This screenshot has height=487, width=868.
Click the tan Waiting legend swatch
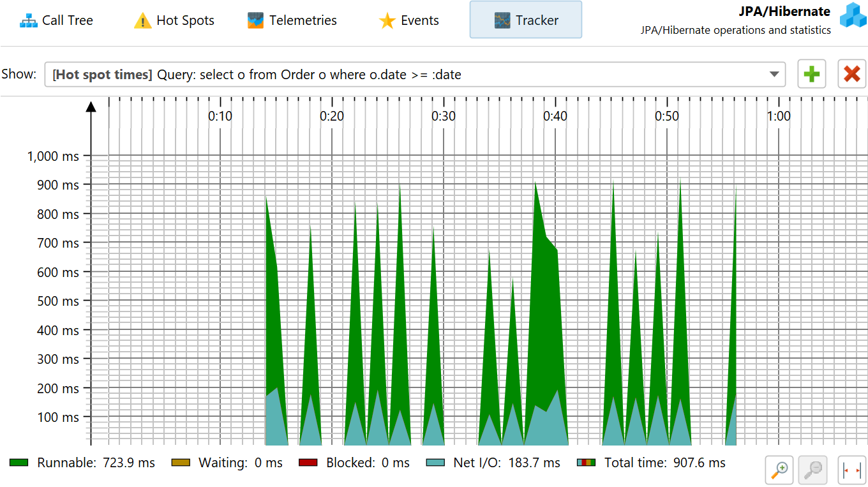[x=181, y=463]
